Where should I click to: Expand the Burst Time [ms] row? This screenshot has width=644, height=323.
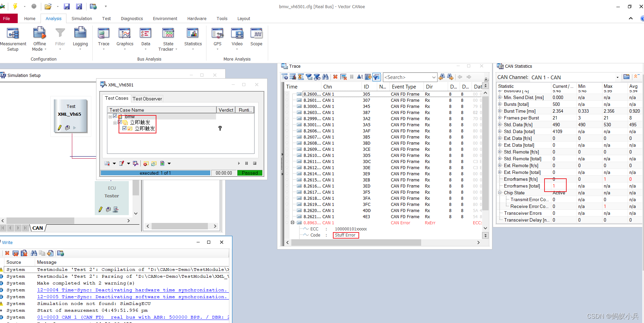coord(500,111)
